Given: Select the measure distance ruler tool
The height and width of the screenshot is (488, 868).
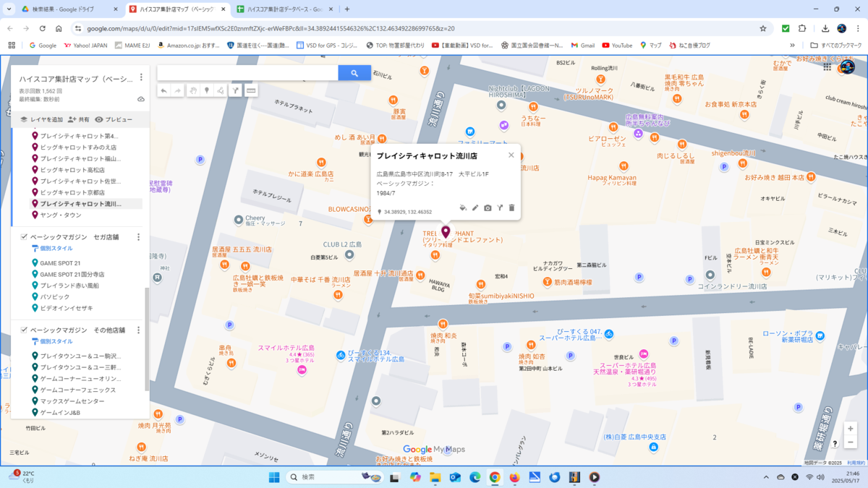Looking at the screenshot, I should coord(251,90).
